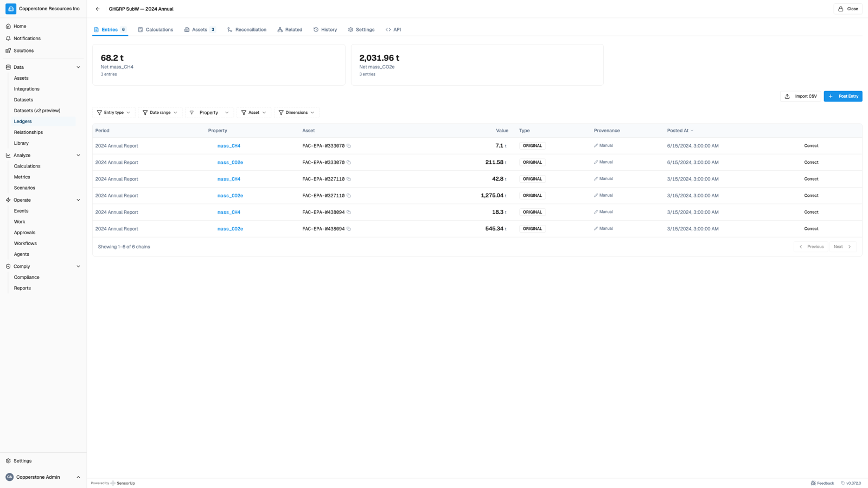This screenshot has width=868, height=488.
Task: Go to Next page of chains
Action: click(843, 247)
